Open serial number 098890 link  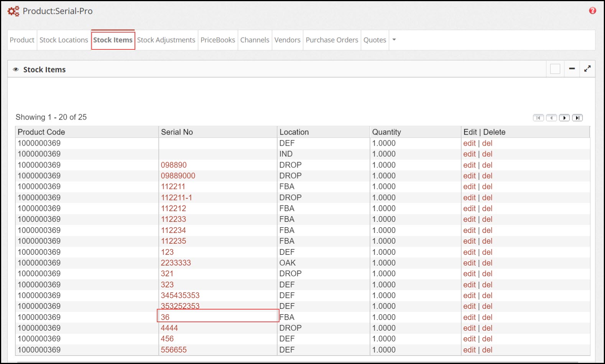pos(174,165)
